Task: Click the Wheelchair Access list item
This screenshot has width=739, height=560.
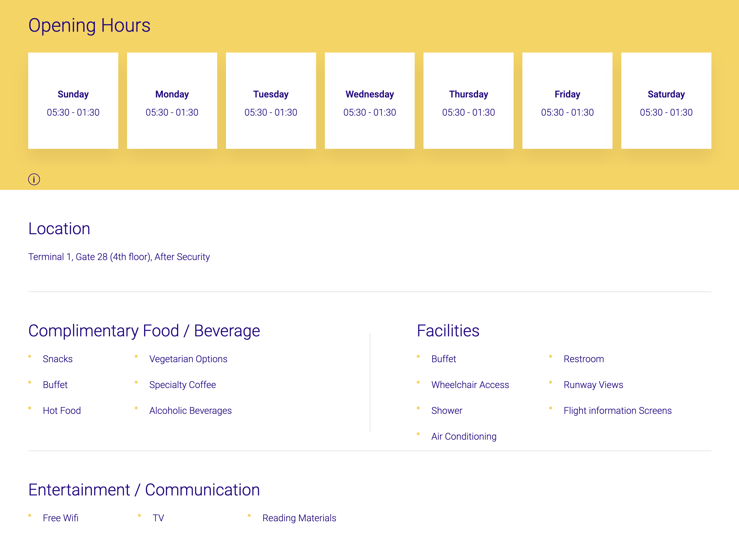Action: [470, 384]
